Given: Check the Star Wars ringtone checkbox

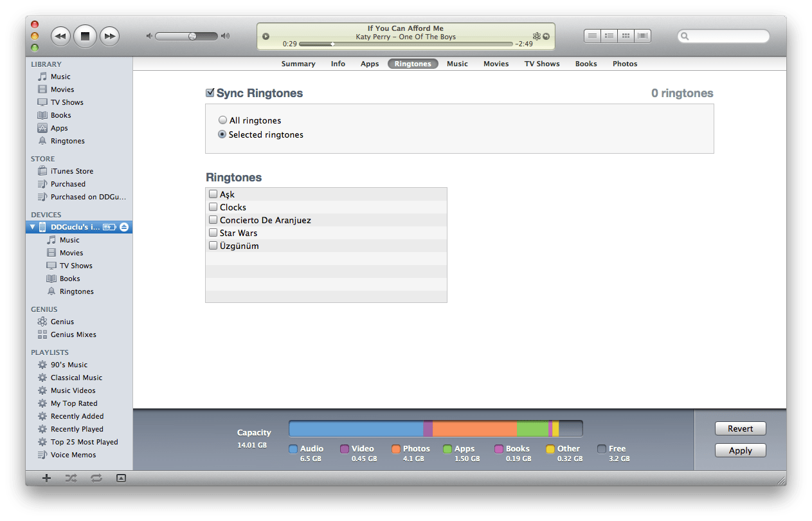Looking at the screenshot, I should [x=213, y=233].
